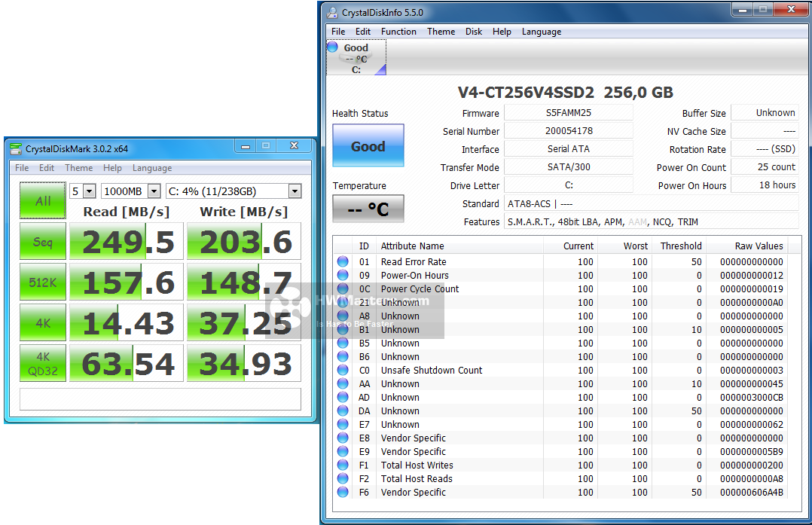Click the status icon for Total Host Reads

click(x=343, y=478)
